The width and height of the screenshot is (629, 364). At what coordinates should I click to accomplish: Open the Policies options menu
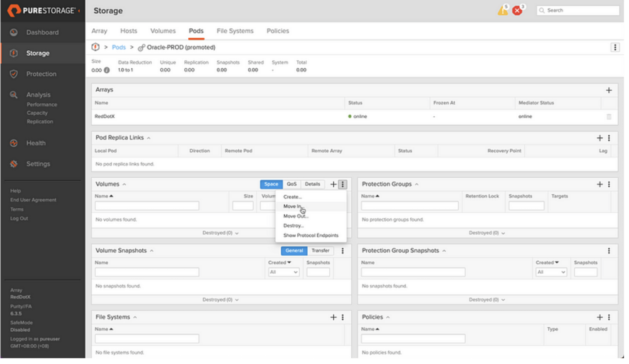pyautogui.click(x=609, y=317)
